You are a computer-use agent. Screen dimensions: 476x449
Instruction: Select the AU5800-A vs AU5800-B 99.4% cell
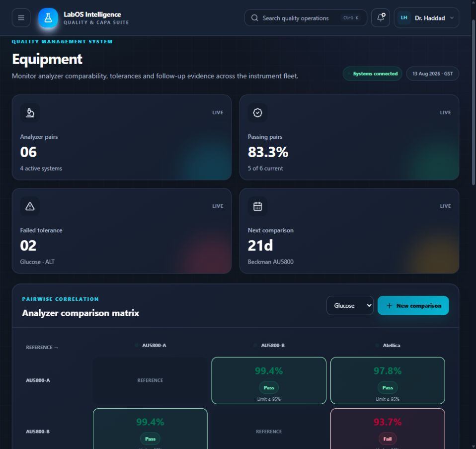(269, 381)
